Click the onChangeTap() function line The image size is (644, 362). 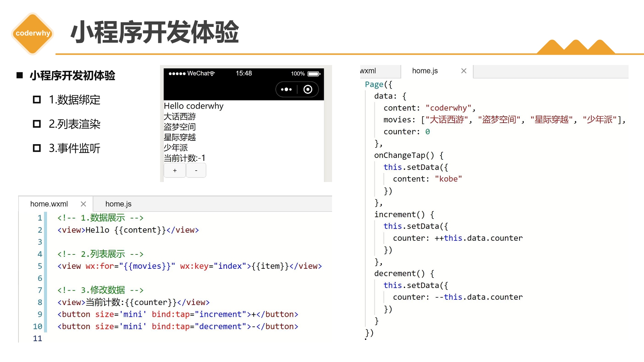point(409,155)
